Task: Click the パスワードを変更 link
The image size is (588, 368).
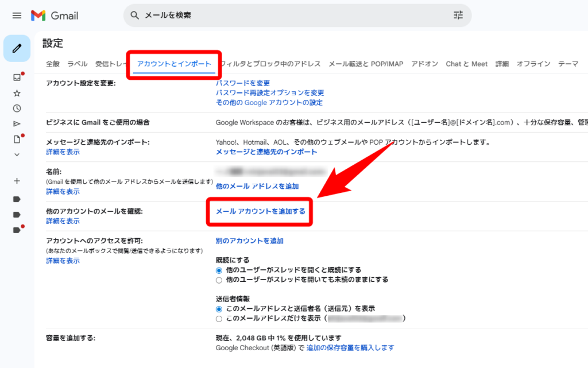Action: (x=243, y=83)
